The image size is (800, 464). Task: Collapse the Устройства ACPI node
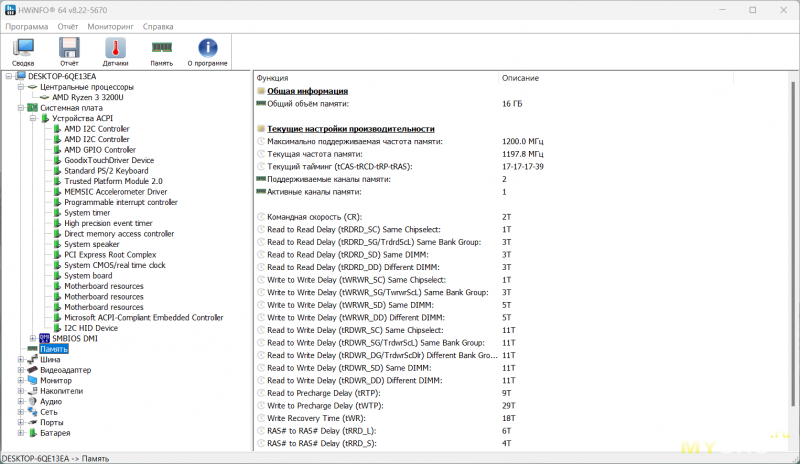[33, 118]
